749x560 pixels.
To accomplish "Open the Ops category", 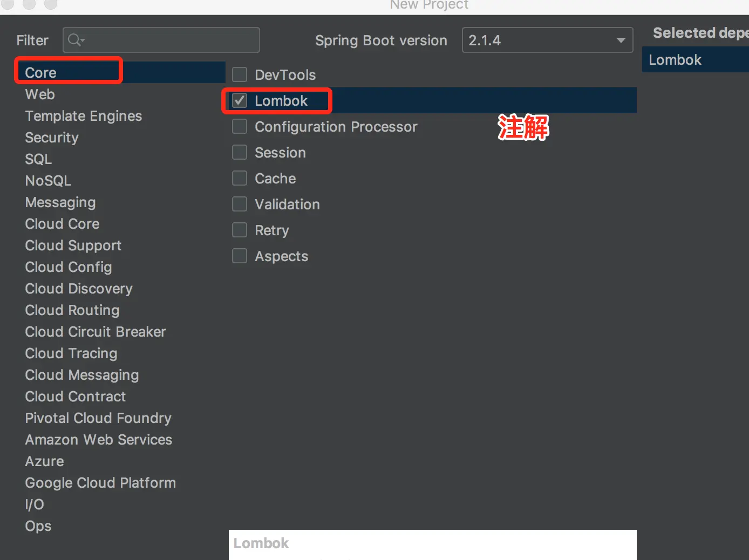I will click(x=38, y=526).
